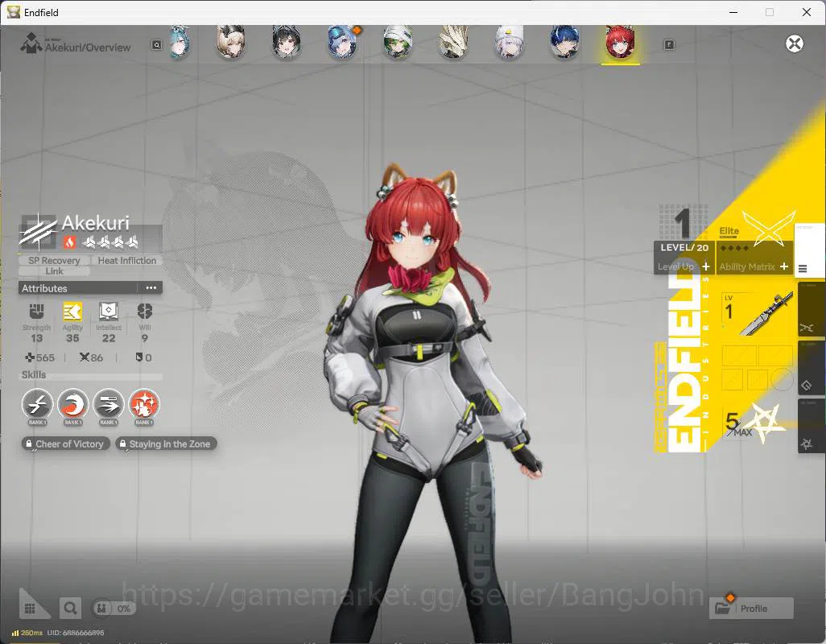
Task: Select the green-haired operator portrait
Action: point(398,42)
